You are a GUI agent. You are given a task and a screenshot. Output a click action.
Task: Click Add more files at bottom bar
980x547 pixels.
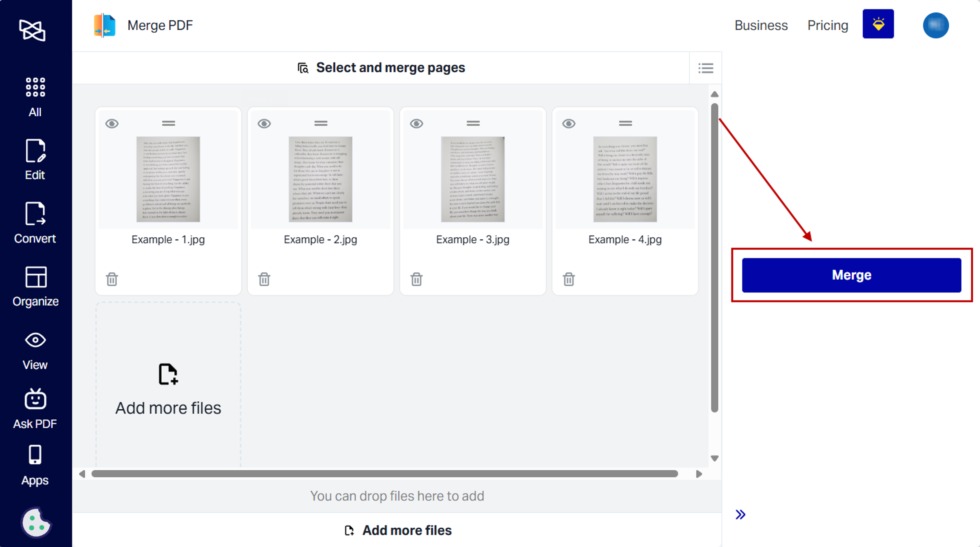398,530
